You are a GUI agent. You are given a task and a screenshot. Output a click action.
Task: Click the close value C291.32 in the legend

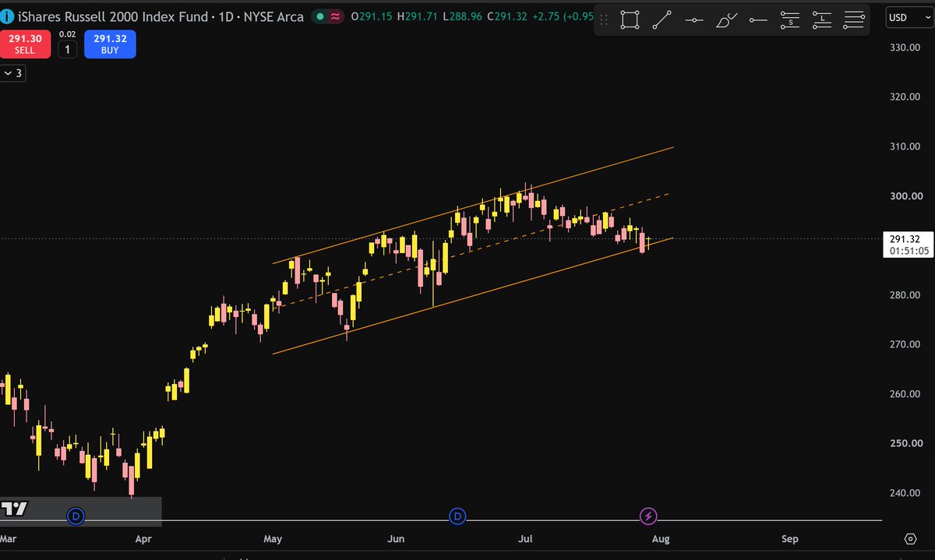coord(508,17)
